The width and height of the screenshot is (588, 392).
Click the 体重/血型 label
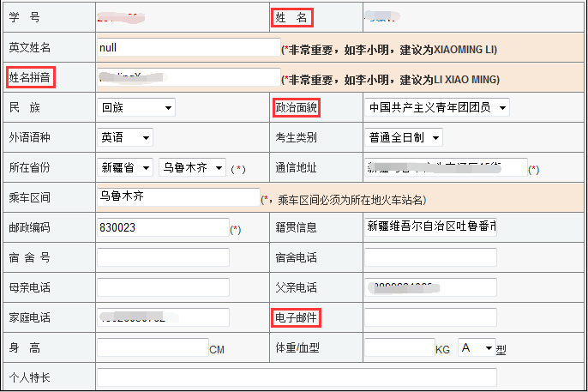coord(297,347)
